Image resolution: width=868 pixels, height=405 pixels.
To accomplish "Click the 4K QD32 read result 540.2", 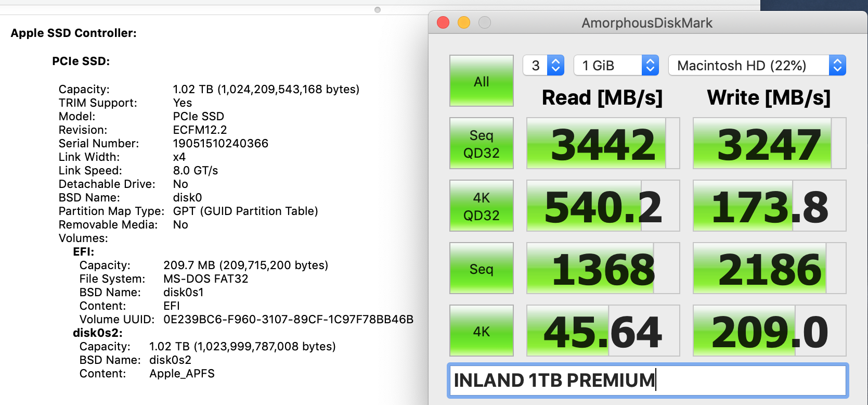I will 603,206.
